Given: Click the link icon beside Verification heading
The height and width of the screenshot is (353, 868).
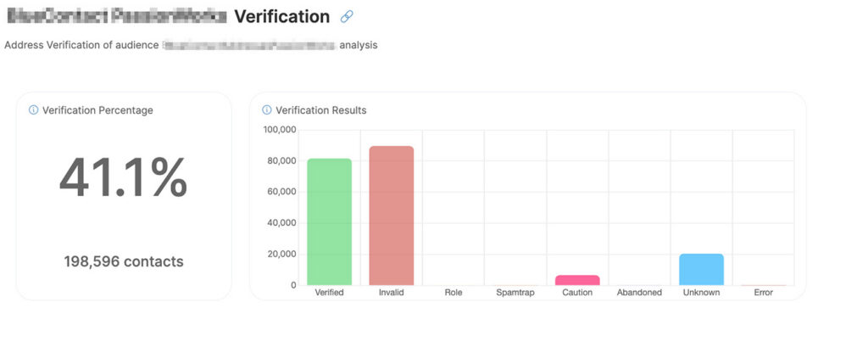Looking at the screenshot, I should (347, 17).
